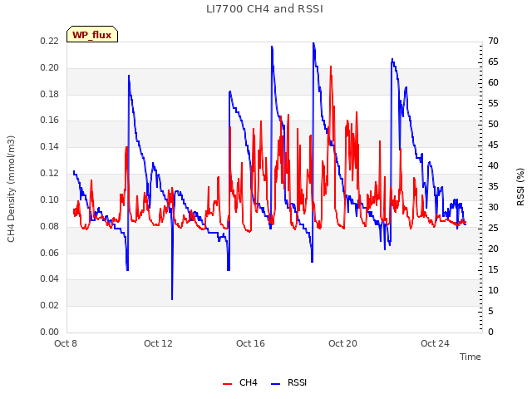Click the 0.18 left axis value
532x399 pixels.
tap(50, 94)
